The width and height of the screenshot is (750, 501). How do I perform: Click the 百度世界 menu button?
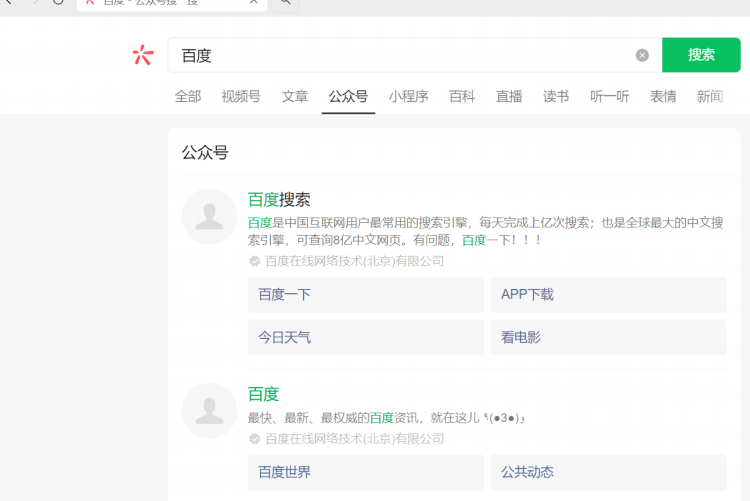[x=366, y=472]
